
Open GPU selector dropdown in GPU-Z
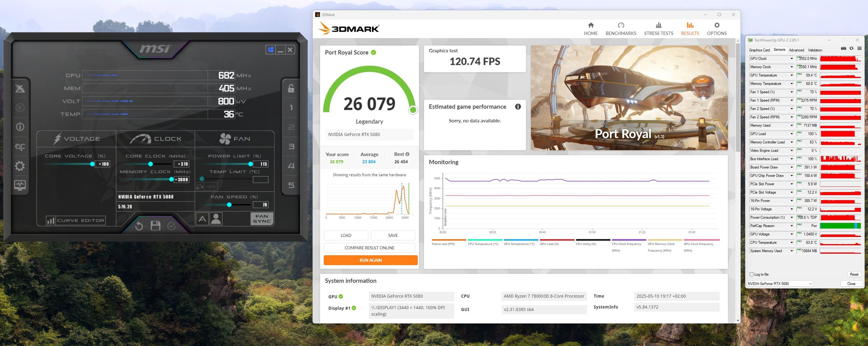click(780, 284)
